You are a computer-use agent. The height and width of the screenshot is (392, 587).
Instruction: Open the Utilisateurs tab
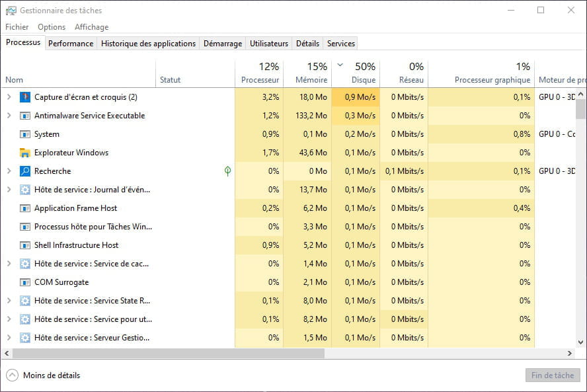click(269, 44)
